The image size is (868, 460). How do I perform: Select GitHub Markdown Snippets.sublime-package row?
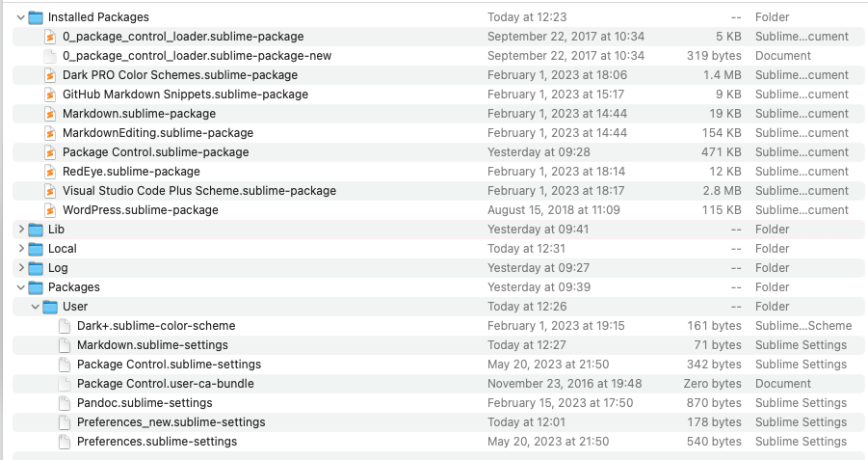point(438,95)
